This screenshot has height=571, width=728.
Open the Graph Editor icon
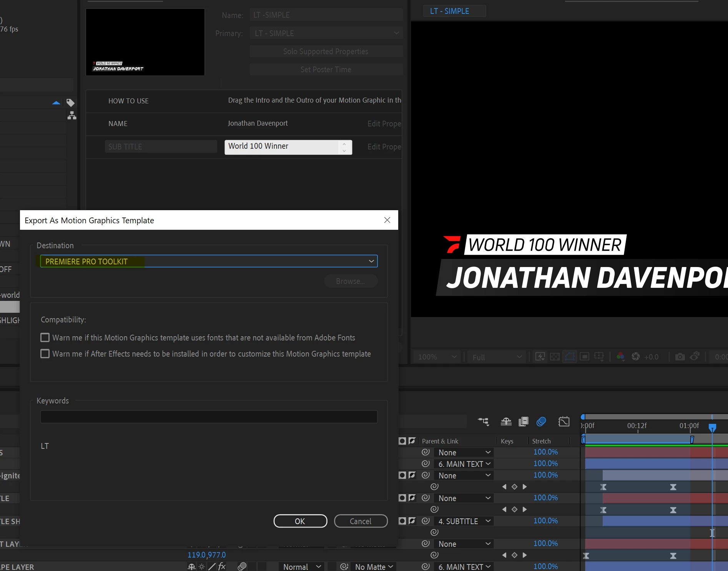564,422
